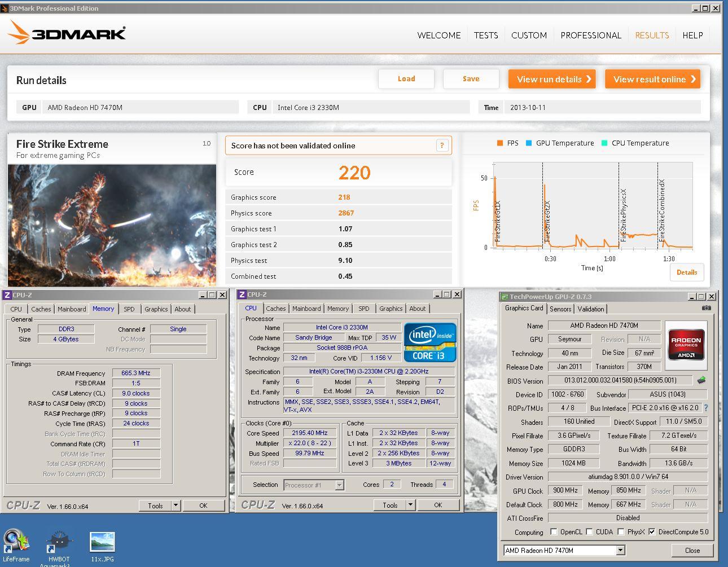Screen dimensions: 728x567
Task: Open the CUSTOM section in 3DMark
Action: (x=529, y=35)
